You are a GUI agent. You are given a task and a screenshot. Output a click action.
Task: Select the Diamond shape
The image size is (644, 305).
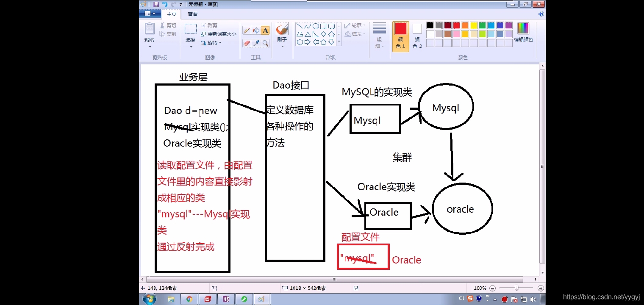(x=324, y=34)
